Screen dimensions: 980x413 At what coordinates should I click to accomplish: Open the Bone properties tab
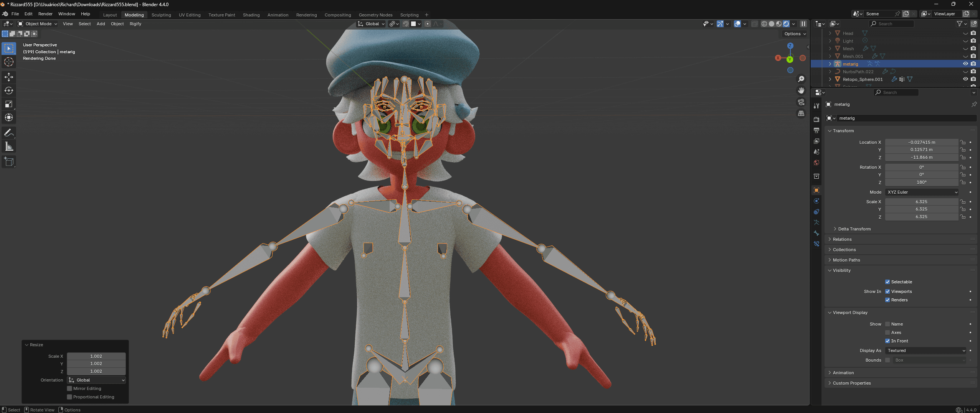(x=816, y=233)
